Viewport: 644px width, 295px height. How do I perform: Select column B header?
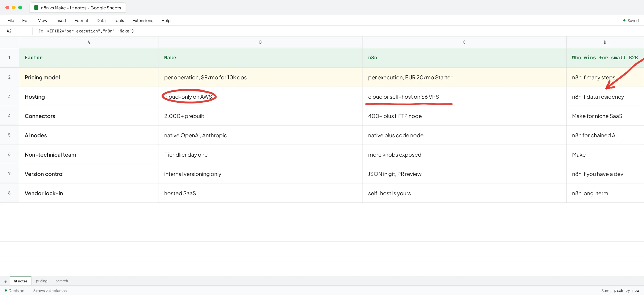point(261,42)
